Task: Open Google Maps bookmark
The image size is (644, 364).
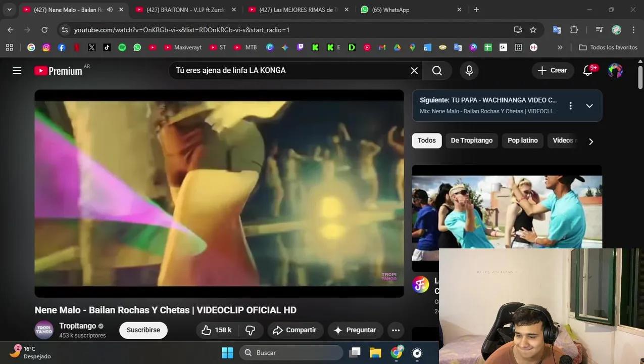Action: pyautogui.click(x=413, y=48)
